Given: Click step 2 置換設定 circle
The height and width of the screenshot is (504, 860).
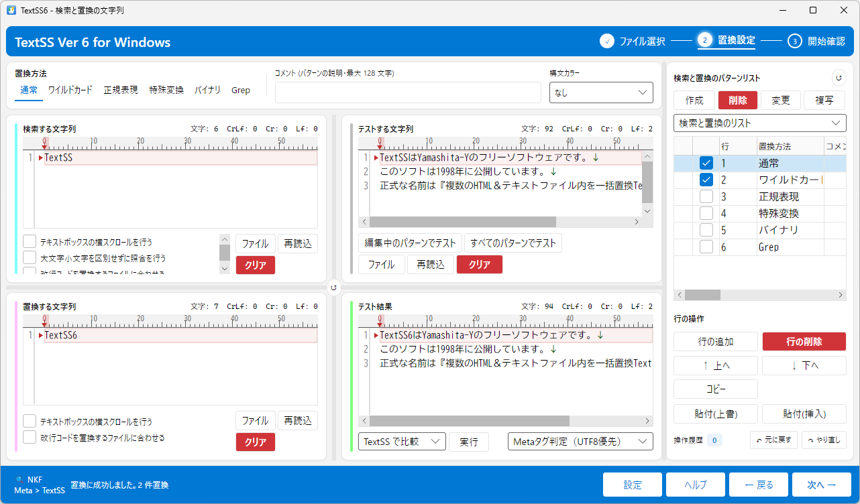Looking at the screenshot, I should [x=705, y=41].
